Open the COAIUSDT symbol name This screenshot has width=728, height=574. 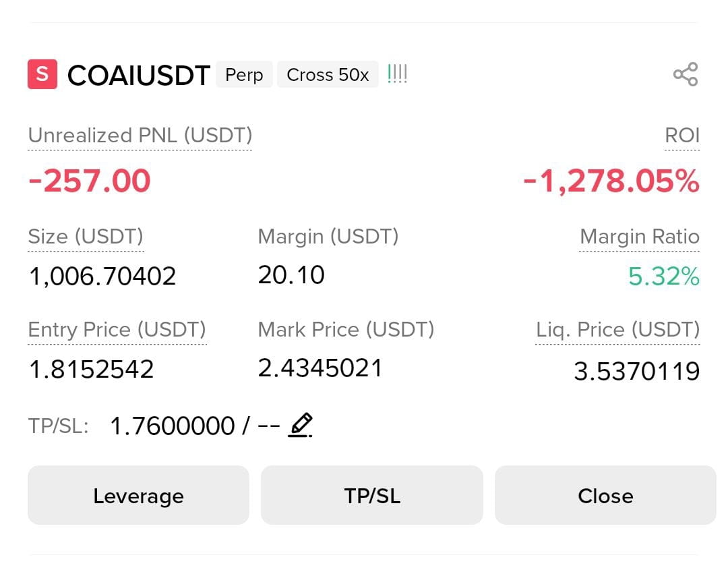click(x=138, y=76)
